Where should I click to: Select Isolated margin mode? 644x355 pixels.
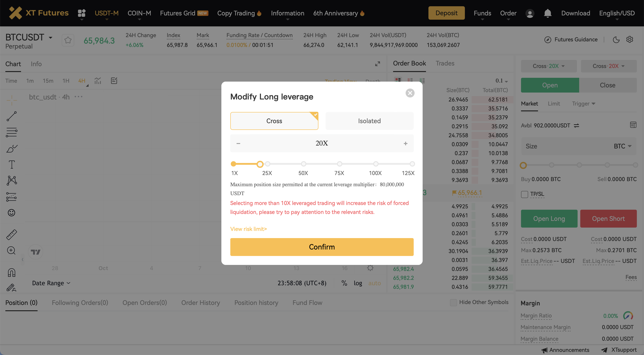point(369,121)
